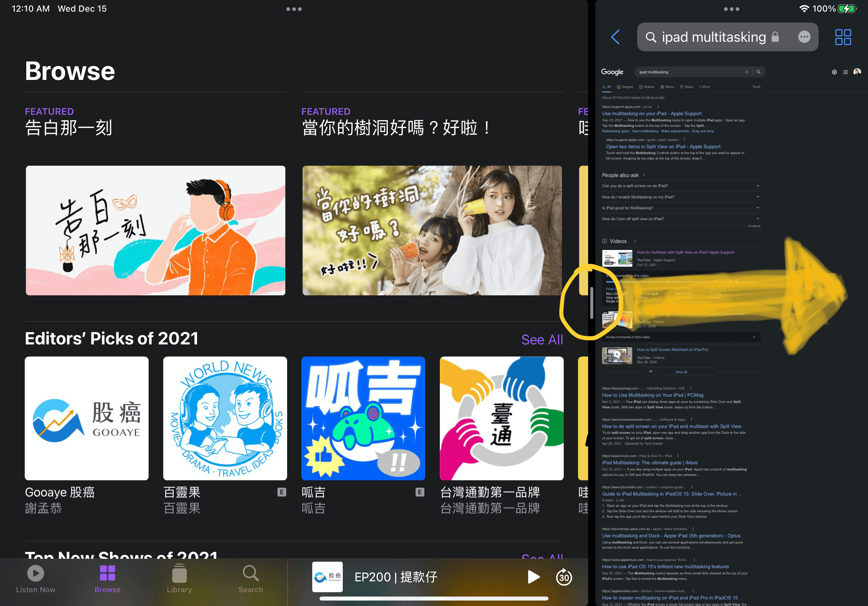The width and height of the screenshot is (868, 606).
Task: Click Feedback under People also ask
Action: pos(754,226)
